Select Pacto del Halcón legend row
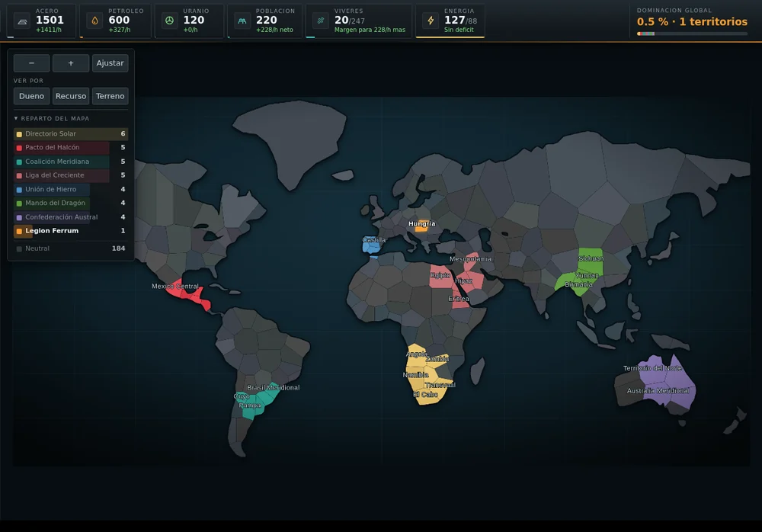Screen dimensions: 762x532 (x=71, y=147)
